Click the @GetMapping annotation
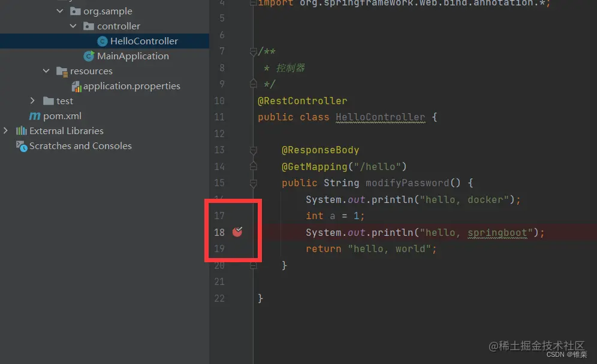The image size is (597, 364). click(x=315, y=166)
